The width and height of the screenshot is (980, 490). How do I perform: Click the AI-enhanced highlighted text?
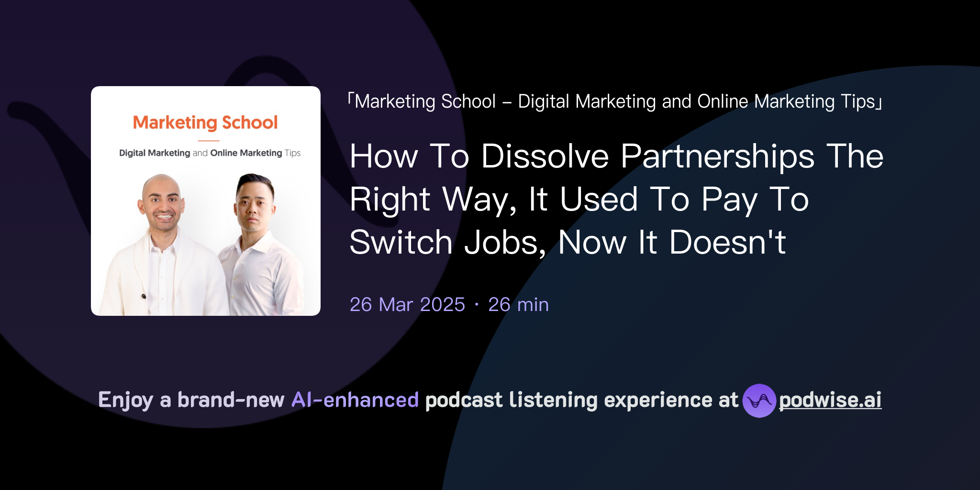pyautogui.click(x=355, y=399)
